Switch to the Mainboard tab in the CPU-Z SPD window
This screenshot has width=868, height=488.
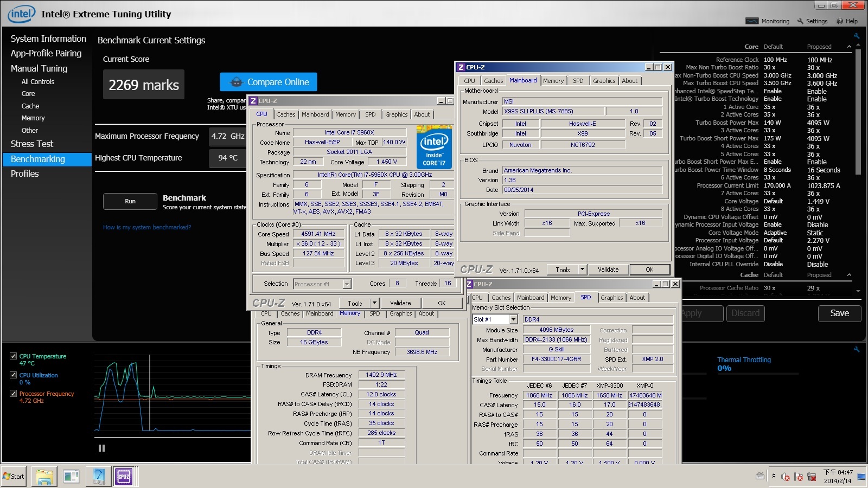531,298
